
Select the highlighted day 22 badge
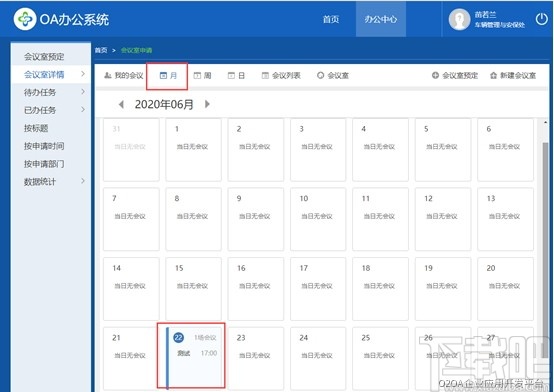(178, 338)
